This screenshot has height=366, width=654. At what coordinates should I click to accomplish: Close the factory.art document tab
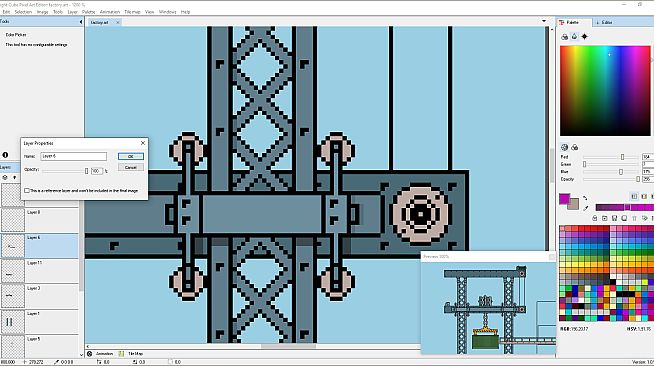pos(118,23)
